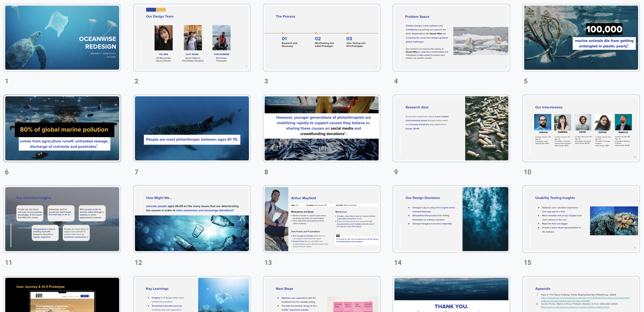Click Yuri Shareef's photo on the Design Team slide

tap(222, 38)
